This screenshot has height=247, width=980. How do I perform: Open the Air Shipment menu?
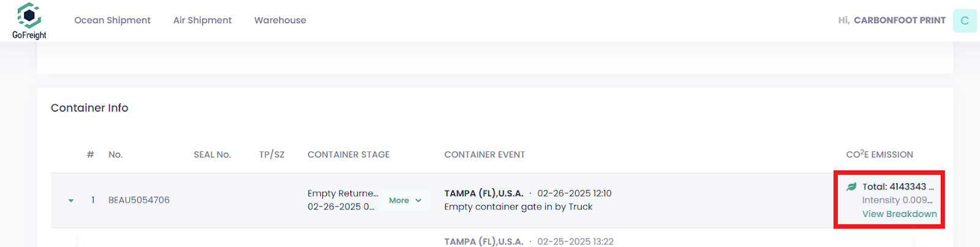point(202,20)
